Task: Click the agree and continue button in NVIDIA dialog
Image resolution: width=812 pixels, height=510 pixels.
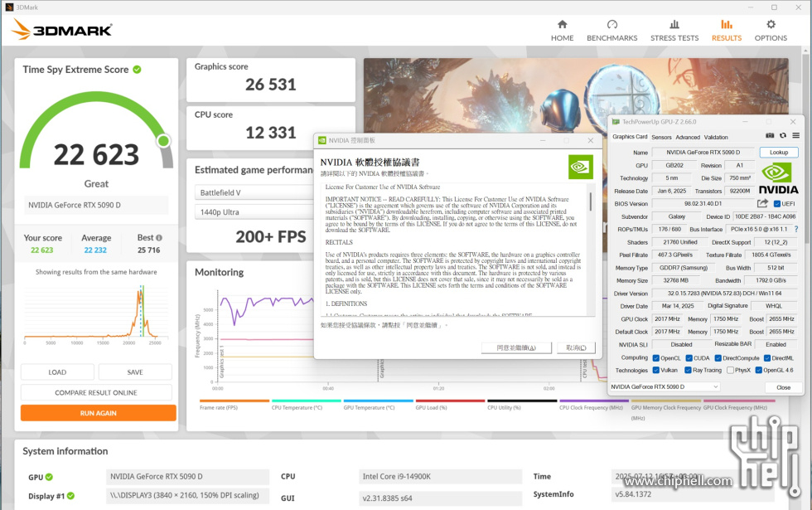Action: pyautogui.click(x=516, y=347)
